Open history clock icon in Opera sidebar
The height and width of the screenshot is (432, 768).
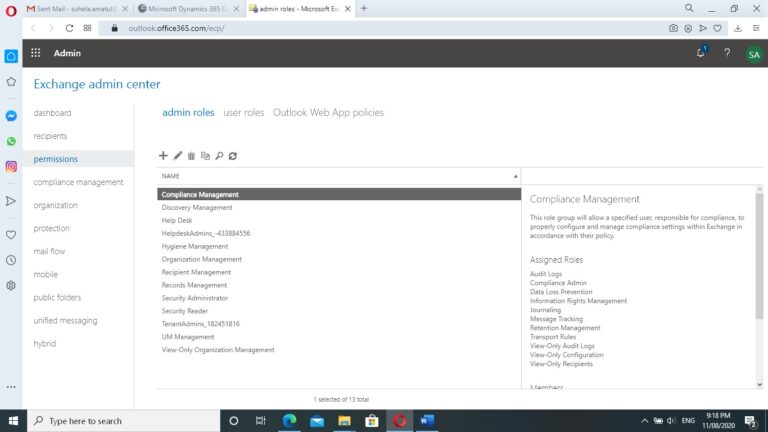pos(11,260)
